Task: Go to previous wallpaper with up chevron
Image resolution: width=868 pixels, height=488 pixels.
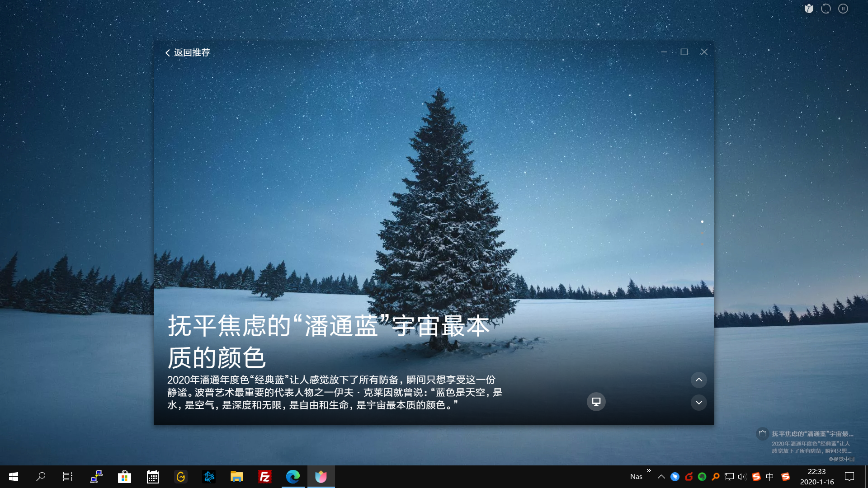Action: (698, 380)
